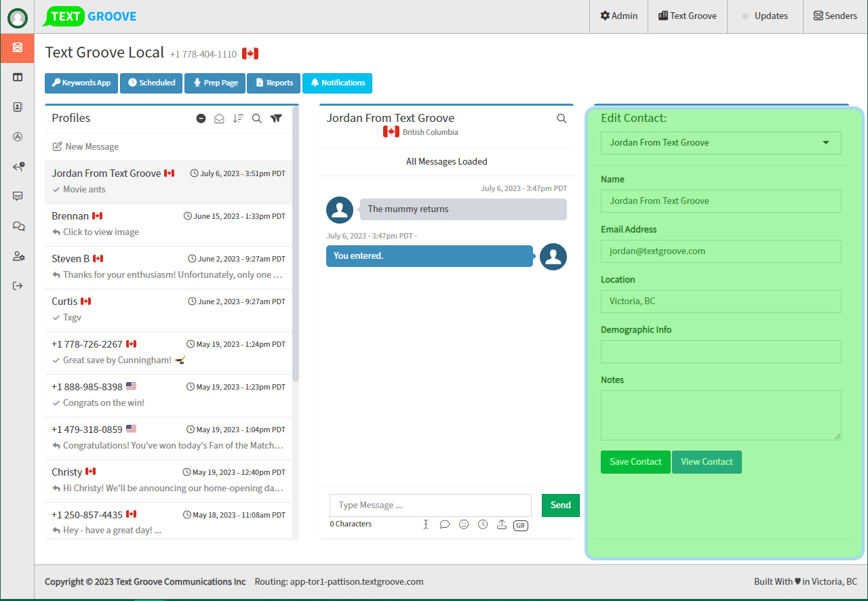
Task: Click the sort descending icon in Profiles
Action: pos(238,119)
